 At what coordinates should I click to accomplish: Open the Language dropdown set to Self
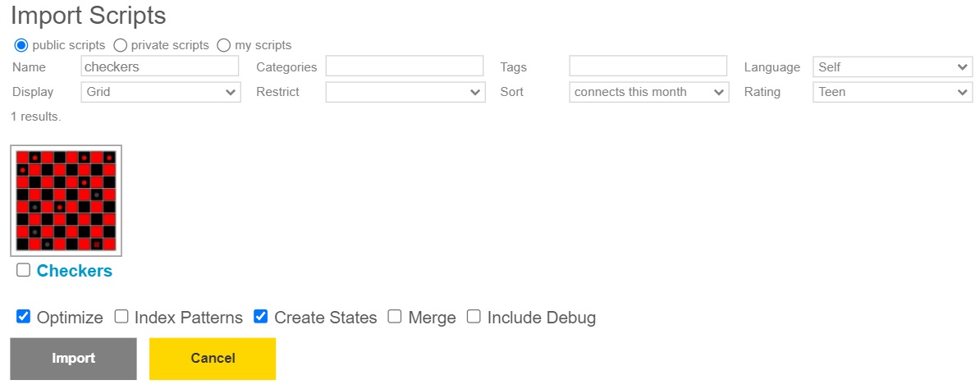(892, 67)
